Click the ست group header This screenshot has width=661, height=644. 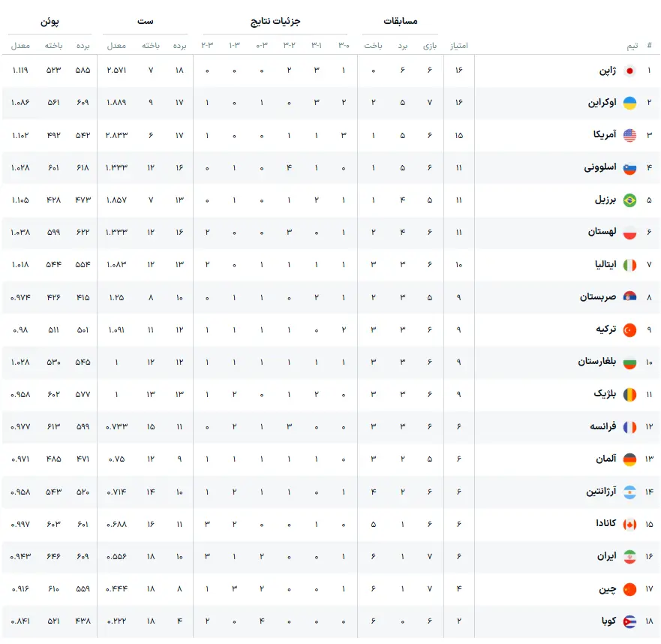145,21
